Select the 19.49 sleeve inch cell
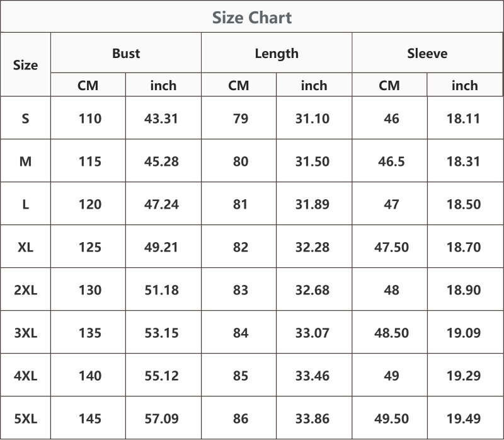The image size is (504, 440). [x=464, y=419]
